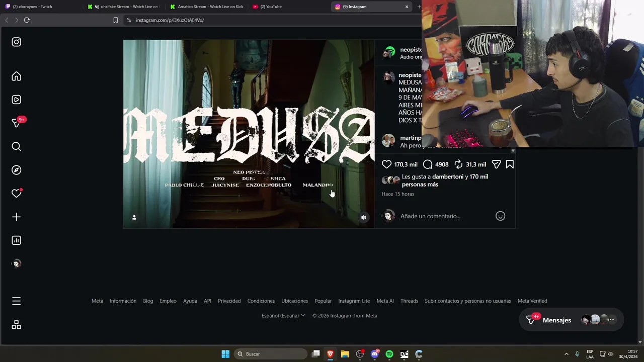Open the Search panel
This screenshot has height=362, width=644.
click(17, 147)
